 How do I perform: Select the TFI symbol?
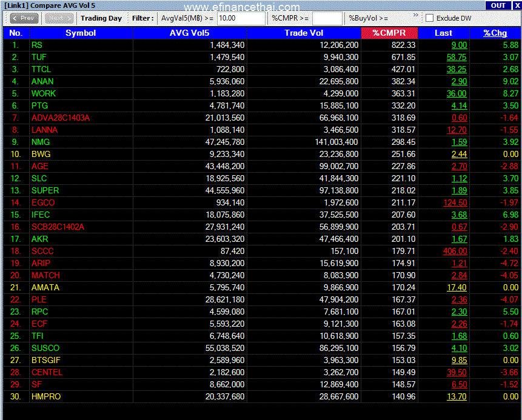[x=38, y=336]
